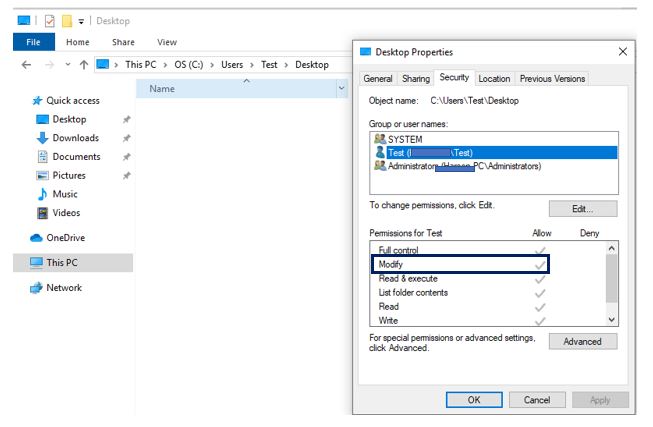Switch to the General tab in Properties

click(378, 79)
